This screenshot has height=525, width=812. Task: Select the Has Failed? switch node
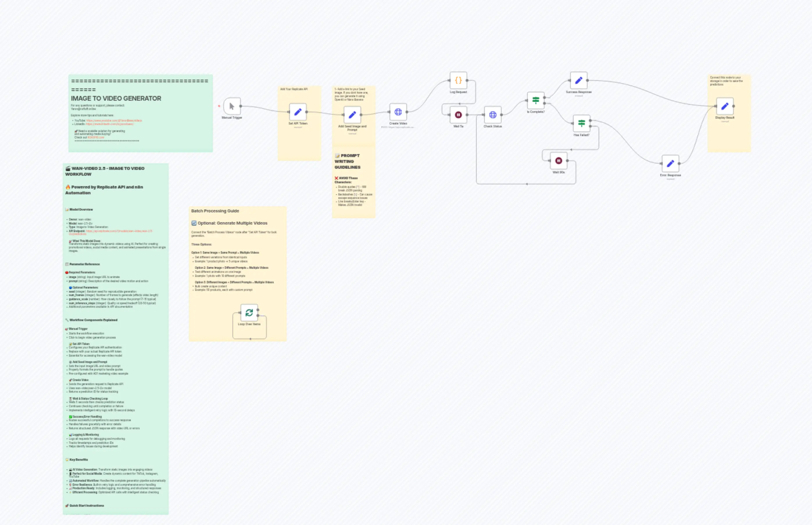tap(582, 123)
